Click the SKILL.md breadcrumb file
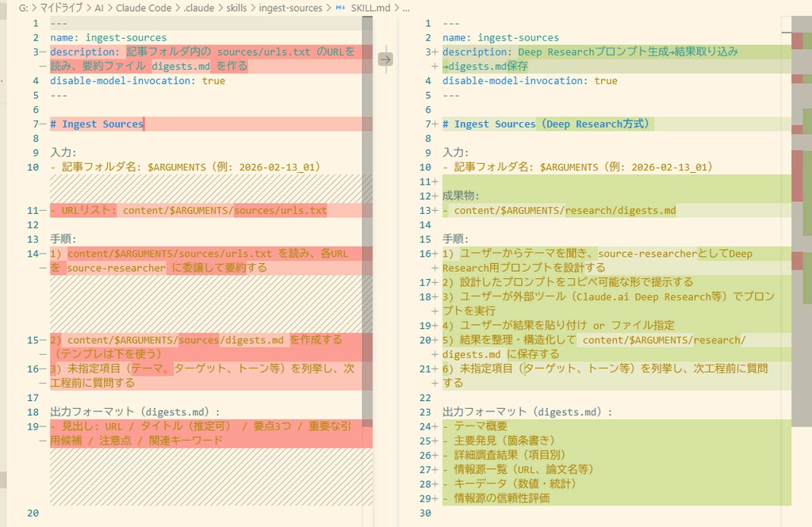The width and height of the screenshot is (812, 527). pos(371,8)
